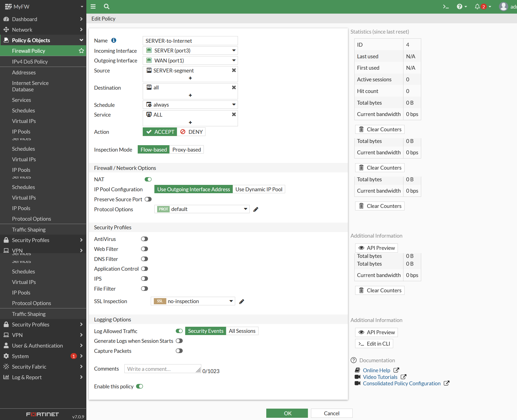
Task: Remove SERVER-segment from Source field
Action: click(234, 71)
